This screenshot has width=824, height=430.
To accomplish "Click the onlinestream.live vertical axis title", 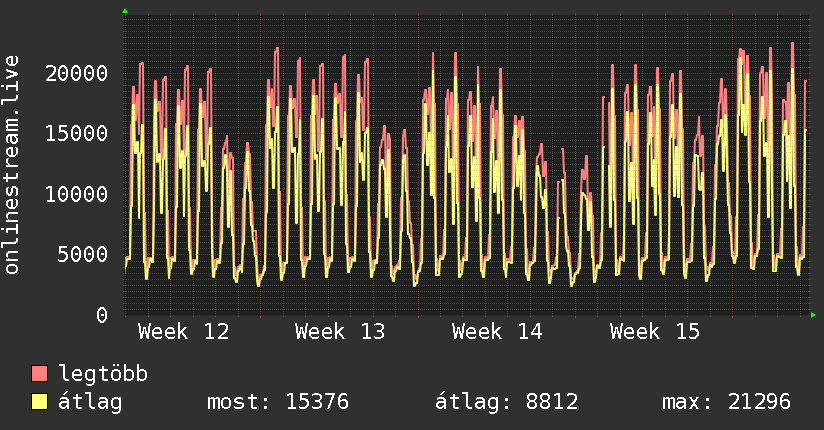I will coord(12,165).
